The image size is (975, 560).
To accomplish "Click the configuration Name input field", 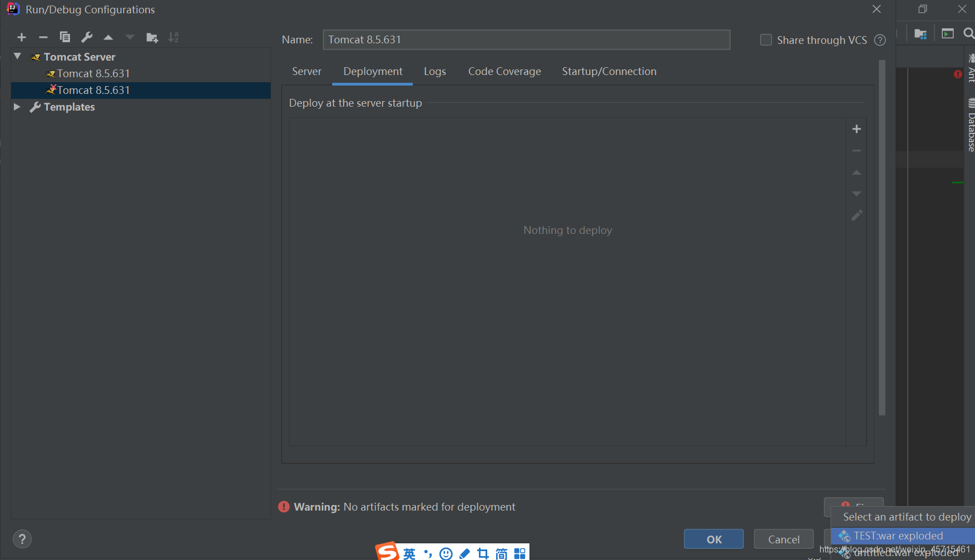I will click(527, 39).
